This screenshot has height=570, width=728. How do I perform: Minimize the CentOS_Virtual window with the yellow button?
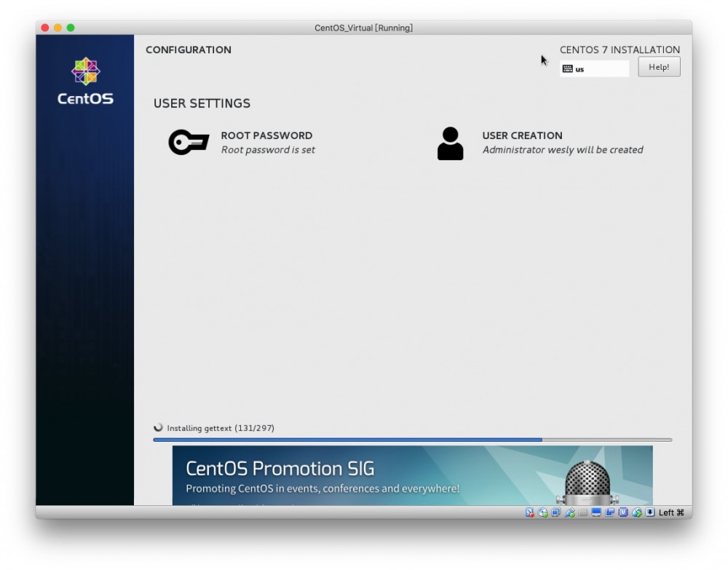pyautogui.click(x=58, y=28)
